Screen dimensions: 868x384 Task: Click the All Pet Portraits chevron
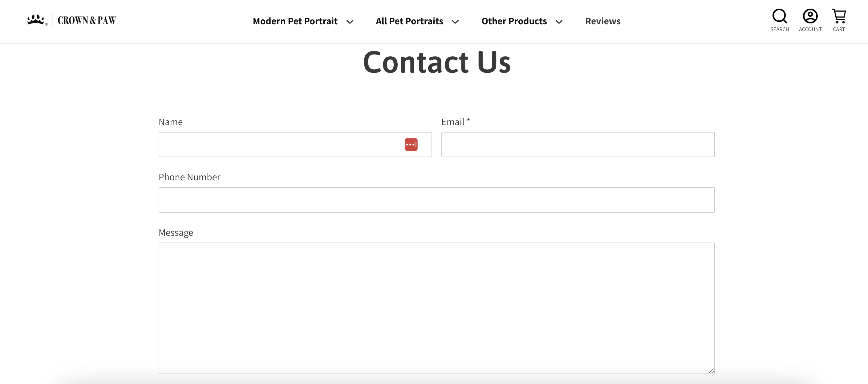(x=456, y=21)
